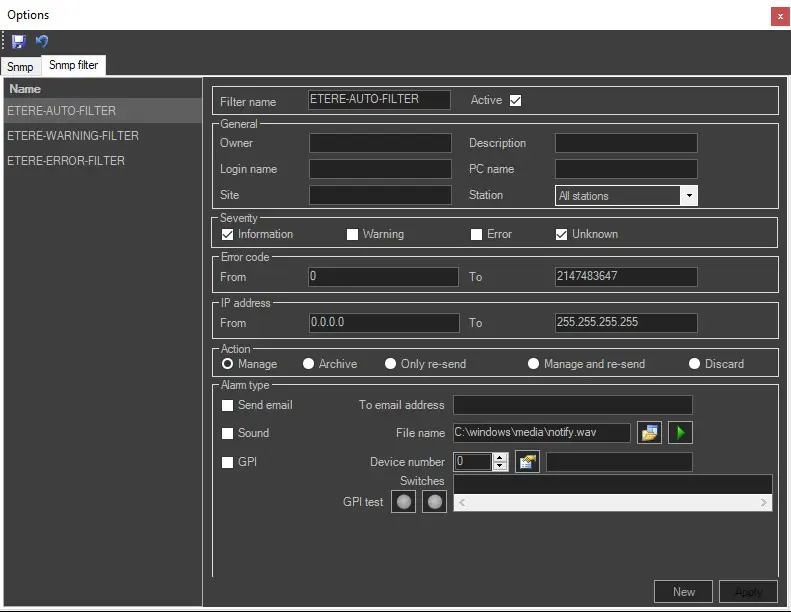Select ETERE-ERROR-FILTER from the name list

[66, 161]
